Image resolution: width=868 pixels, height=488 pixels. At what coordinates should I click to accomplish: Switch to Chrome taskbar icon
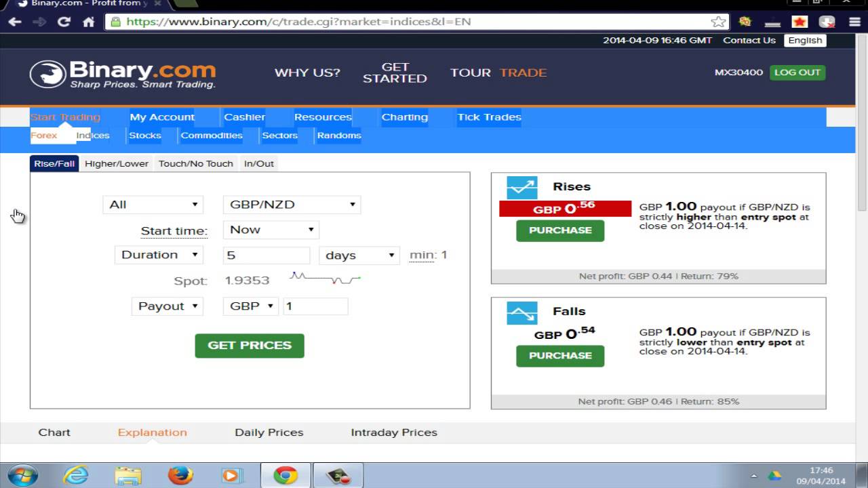point(285,476)
